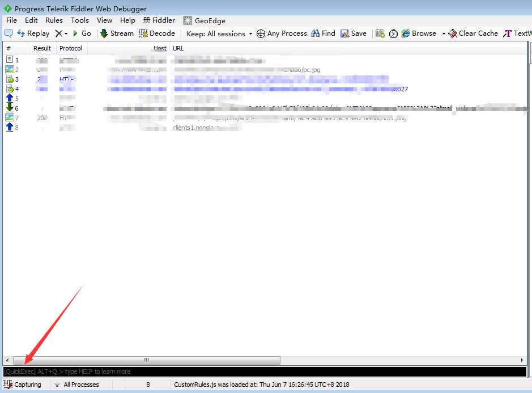Image resolution: width=532 pixels, height=393 pixels.
Task: Open Find sessions with binoculars icon
Action: coord(323,33)
